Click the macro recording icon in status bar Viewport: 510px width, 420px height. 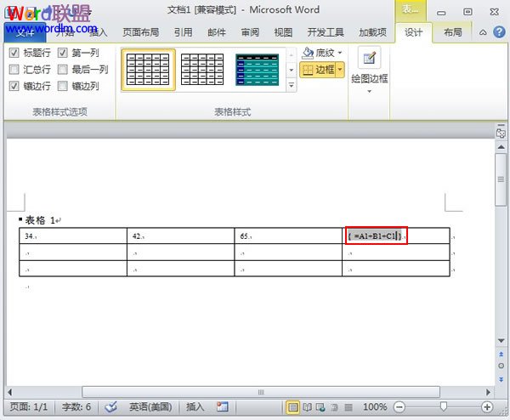point(223,406)
